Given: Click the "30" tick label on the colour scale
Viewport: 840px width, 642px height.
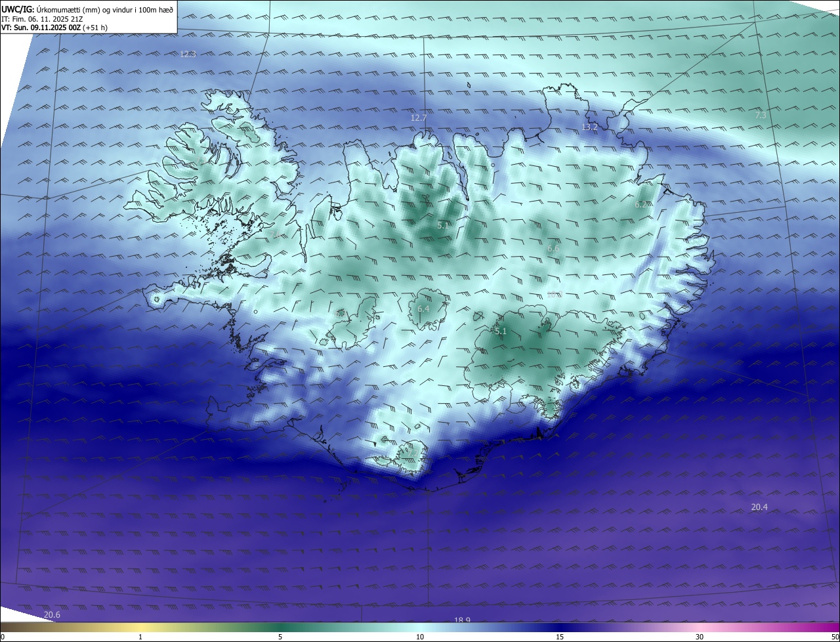Looking at the screenshot, I should click(x=700, y=637).
